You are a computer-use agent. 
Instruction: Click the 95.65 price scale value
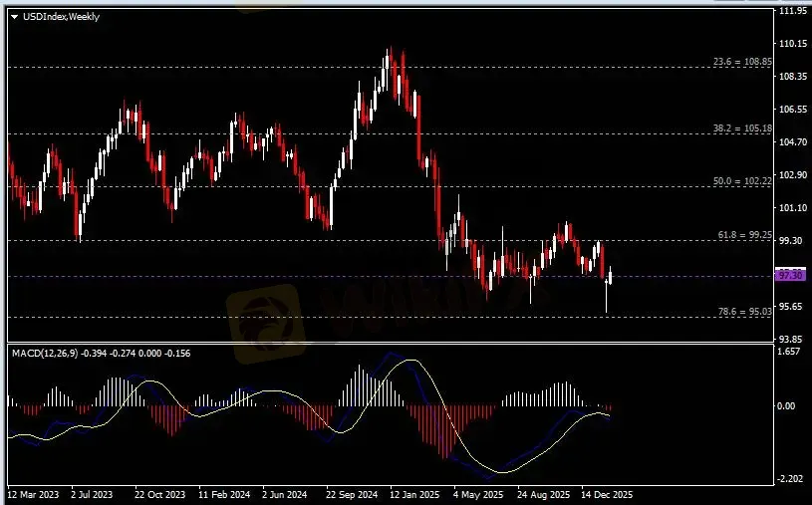pos(791,306)
